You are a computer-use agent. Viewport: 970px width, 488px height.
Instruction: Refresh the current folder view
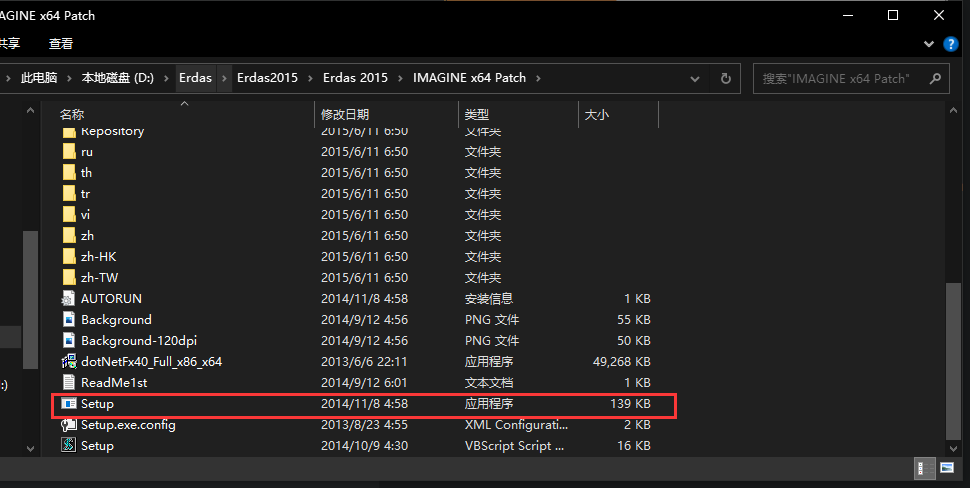(726, 79)
